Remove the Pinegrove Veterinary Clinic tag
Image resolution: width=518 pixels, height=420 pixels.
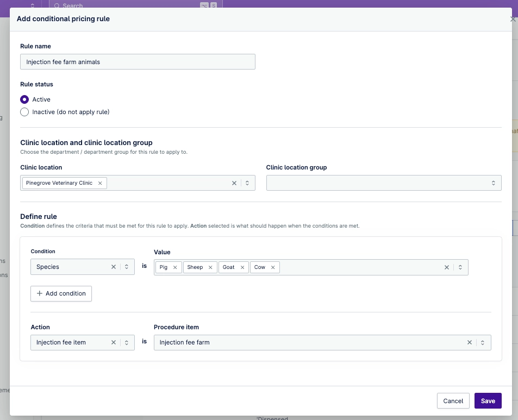click(x=100, y=183)
